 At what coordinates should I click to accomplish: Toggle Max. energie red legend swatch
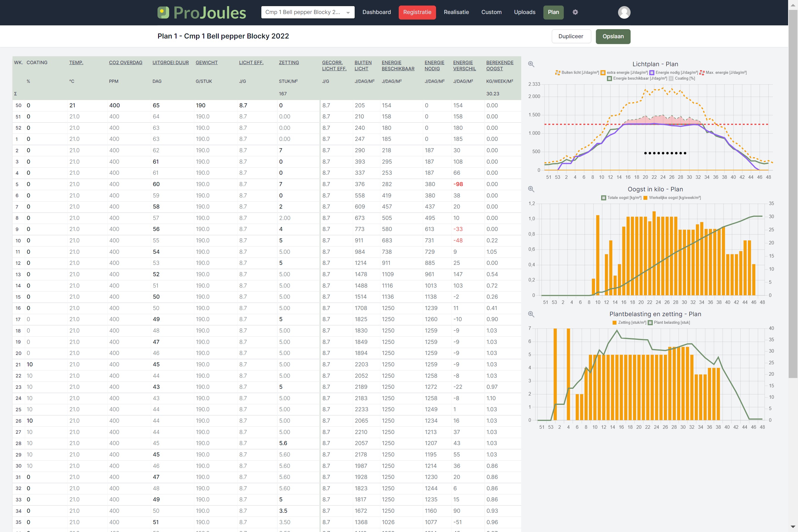point(702,73)
